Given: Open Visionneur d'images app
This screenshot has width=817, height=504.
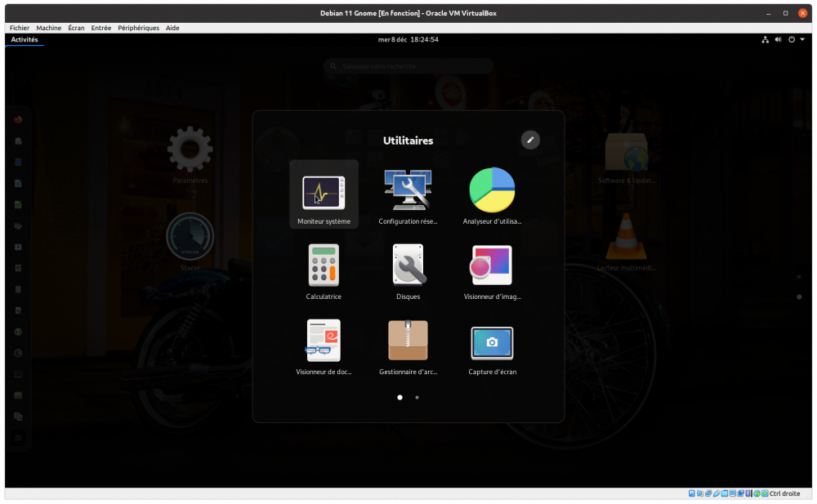Looking at the screenshot, I should coord(492,266).
